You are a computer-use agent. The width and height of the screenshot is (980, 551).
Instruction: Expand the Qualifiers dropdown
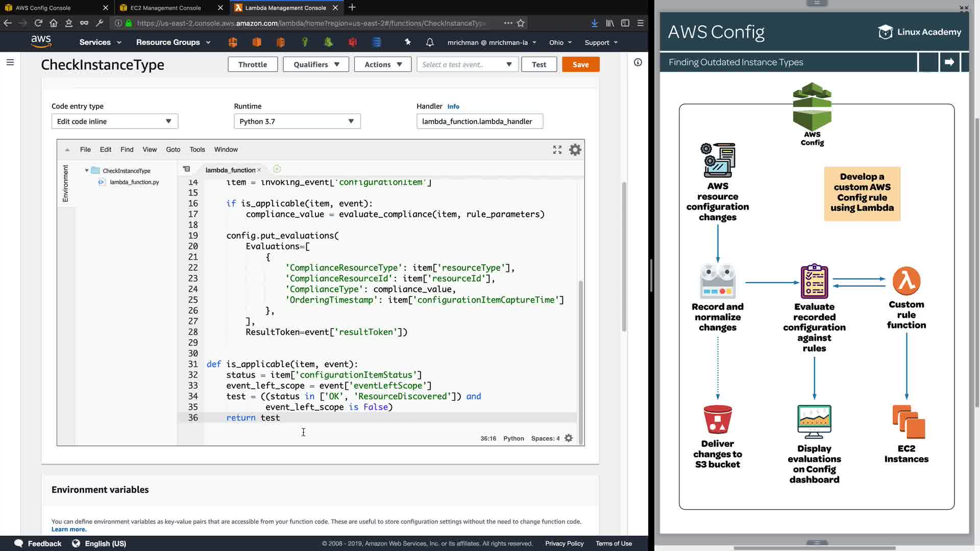[315, 64]
